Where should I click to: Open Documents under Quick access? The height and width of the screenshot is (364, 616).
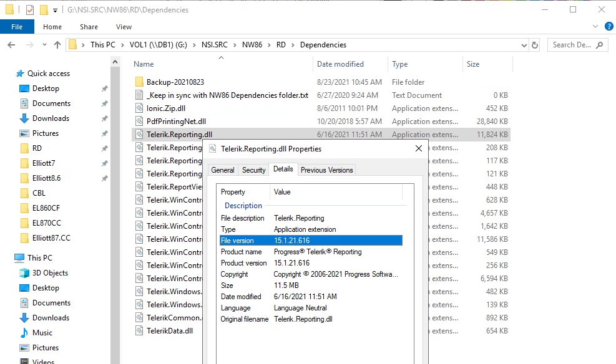(51, 103)
